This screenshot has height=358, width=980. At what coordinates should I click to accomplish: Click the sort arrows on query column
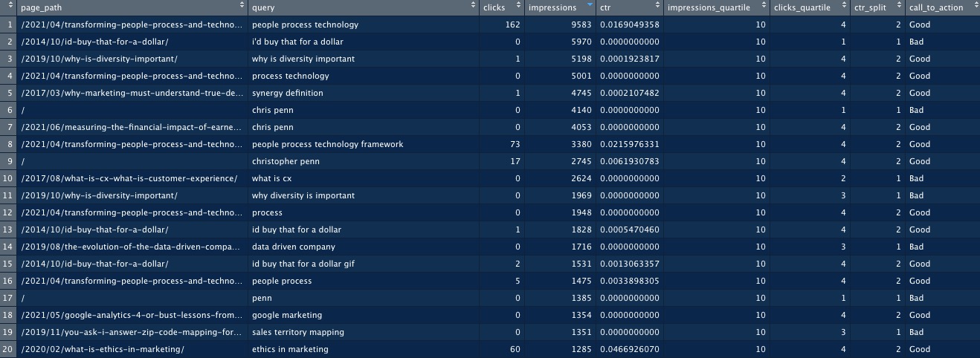pos(473,7)
